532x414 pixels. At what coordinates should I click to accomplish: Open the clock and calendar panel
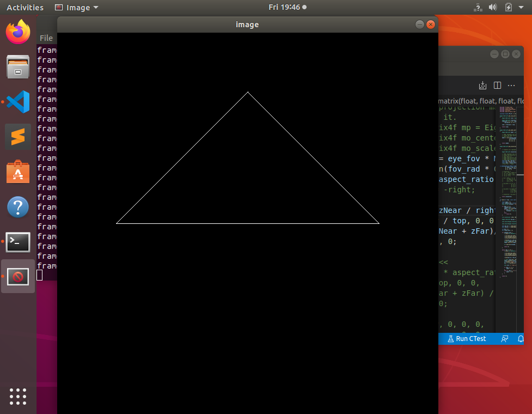pyautogui.click(x=287, y=8)
